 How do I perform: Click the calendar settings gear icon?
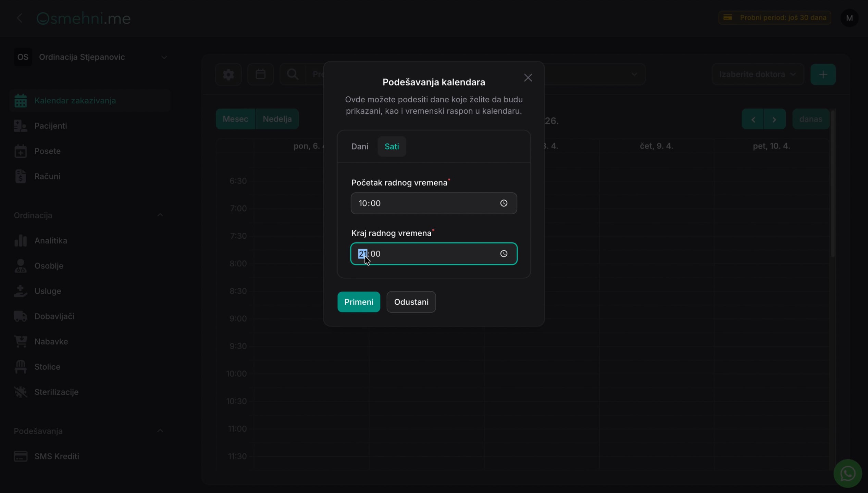coord(228,74)
